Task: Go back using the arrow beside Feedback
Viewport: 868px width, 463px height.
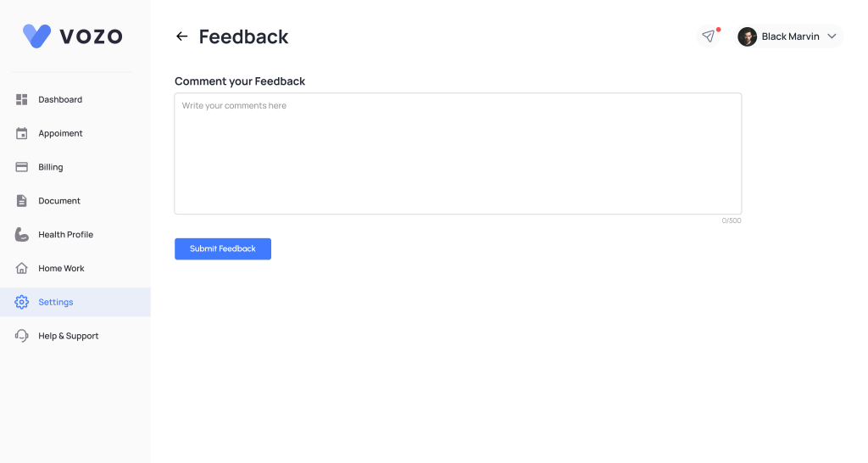Action: (181, 36)
